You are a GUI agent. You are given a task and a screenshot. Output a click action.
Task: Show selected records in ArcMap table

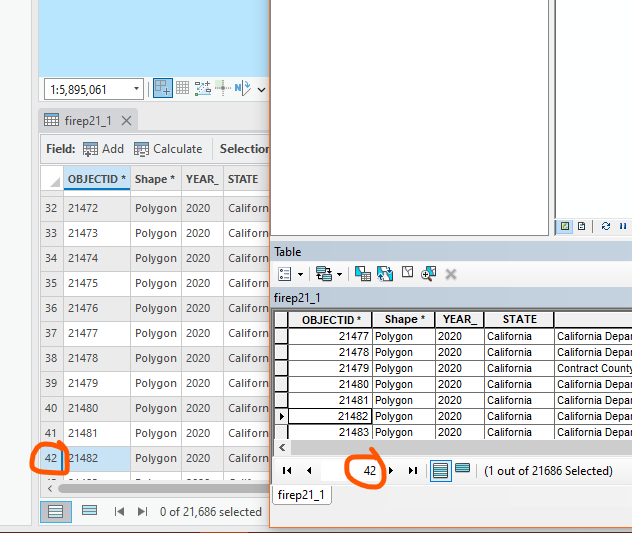tap(462, 468)
